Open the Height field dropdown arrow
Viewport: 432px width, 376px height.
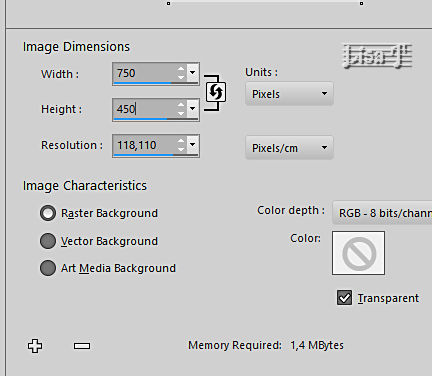tap(193, 109)
